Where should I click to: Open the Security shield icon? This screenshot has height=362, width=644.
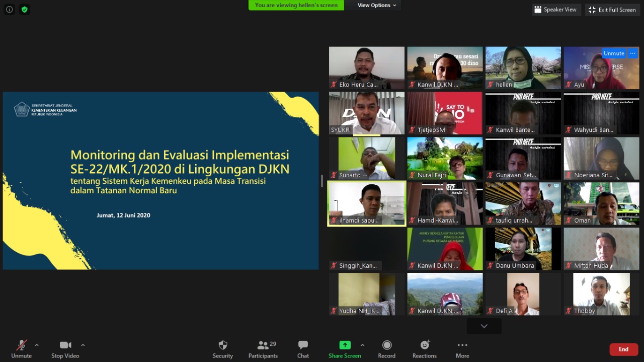[222, 345]
